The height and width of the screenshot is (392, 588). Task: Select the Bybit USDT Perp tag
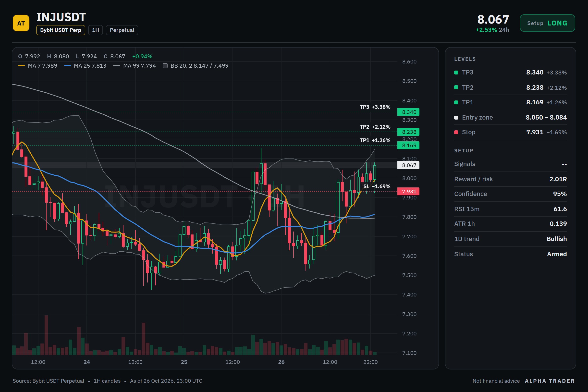[61, 30]
